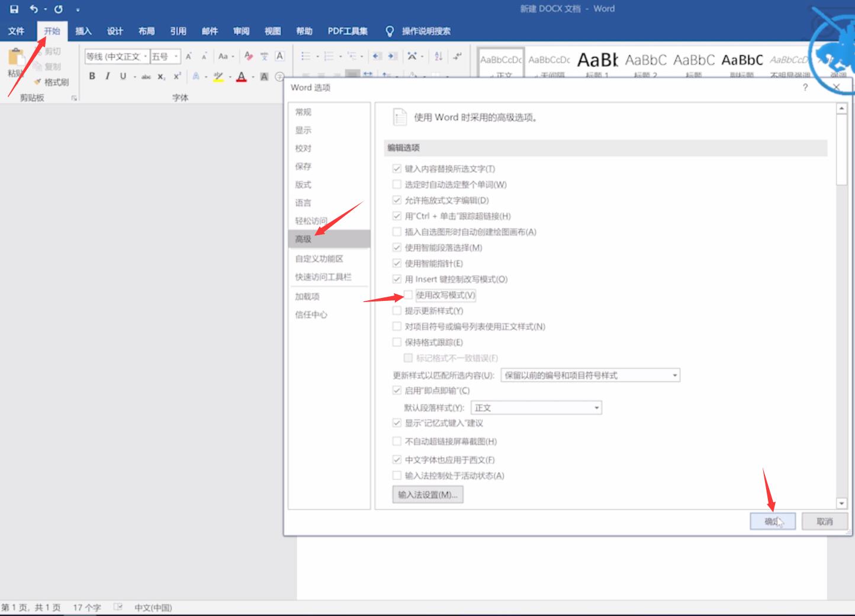Open Customize Quick Access Toolbar dropdown
The width and height of the screenshot is (855, 616).
pyautogui.click(x=78, y=9)
